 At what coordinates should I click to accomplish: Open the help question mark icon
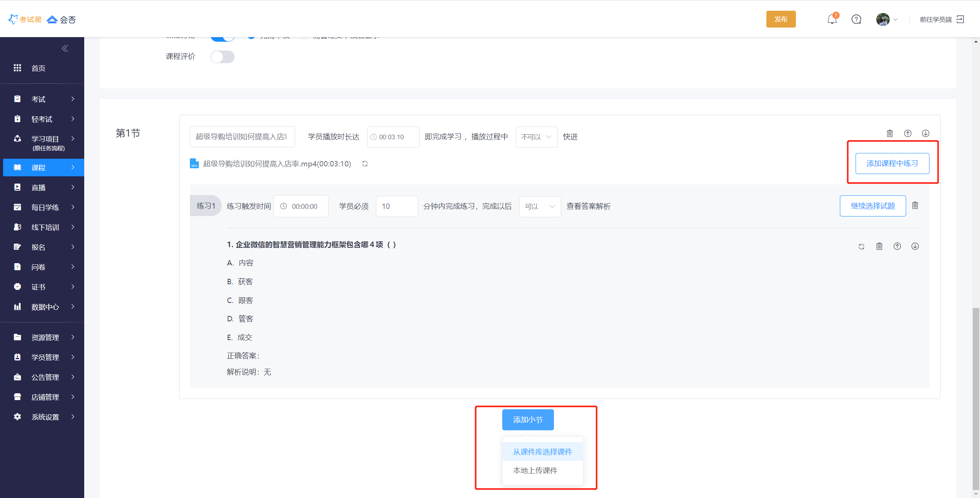click(x=856, y=19)
